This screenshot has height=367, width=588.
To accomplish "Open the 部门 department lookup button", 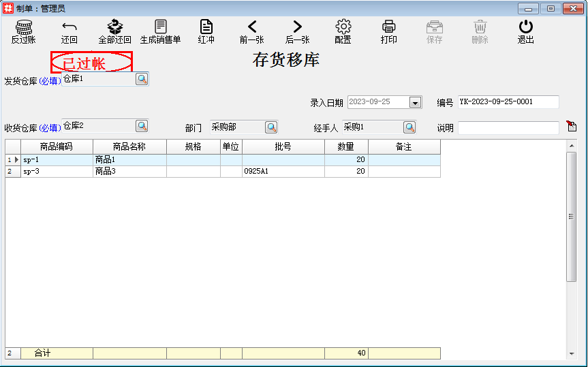I will [x=270, y=127].
